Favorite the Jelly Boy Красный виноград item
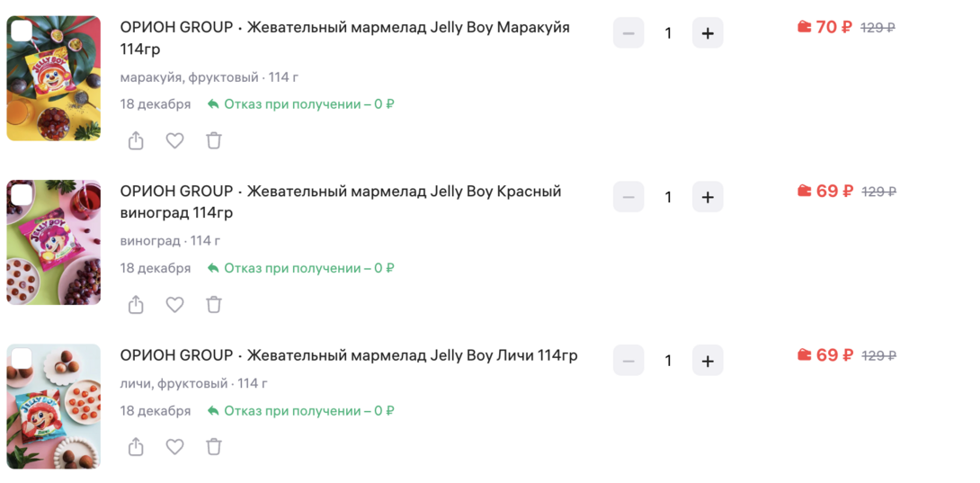 (174, 305)
